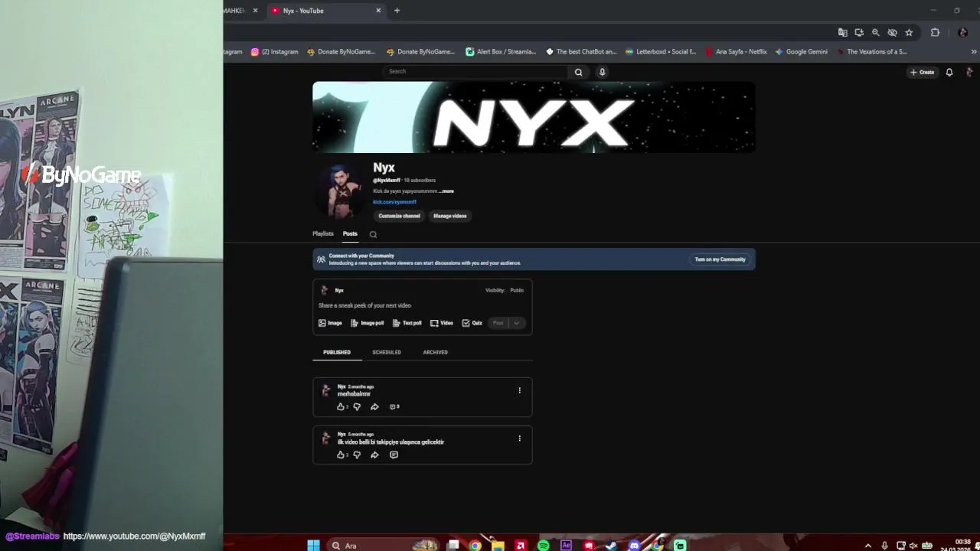Open the Alert Box / Streamlabs bookmark
This screenshot has height=551, width=980.
pos(501,52)
